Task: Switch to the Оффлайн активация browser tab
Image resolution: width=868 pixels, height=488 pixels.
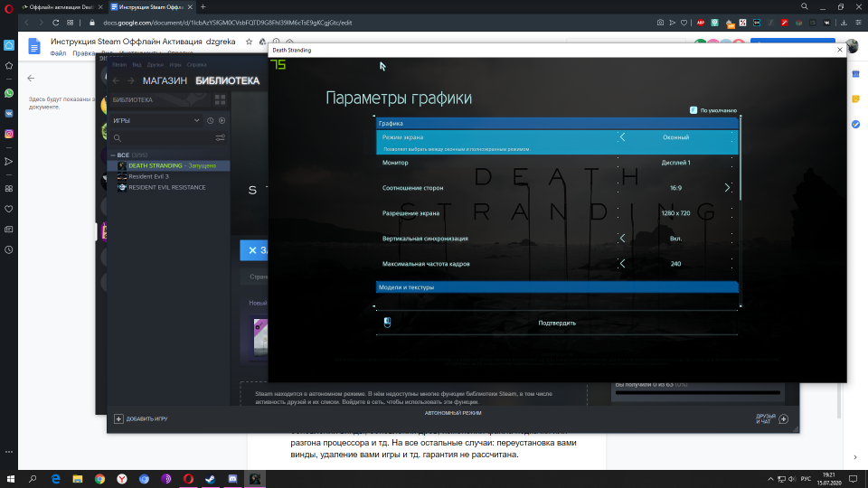Action: [61, 7]
